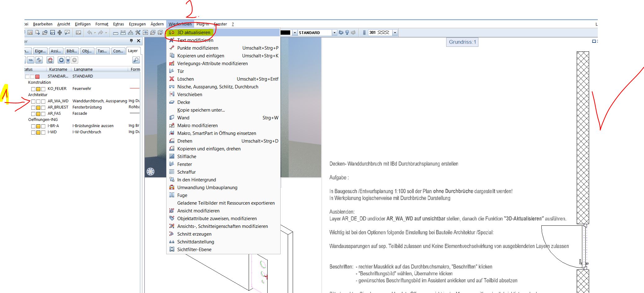The width and height of the screenshot is (644, 293).
Task: Click the first ruler measure icon in toolbar
Action: [x=116, y=33]
